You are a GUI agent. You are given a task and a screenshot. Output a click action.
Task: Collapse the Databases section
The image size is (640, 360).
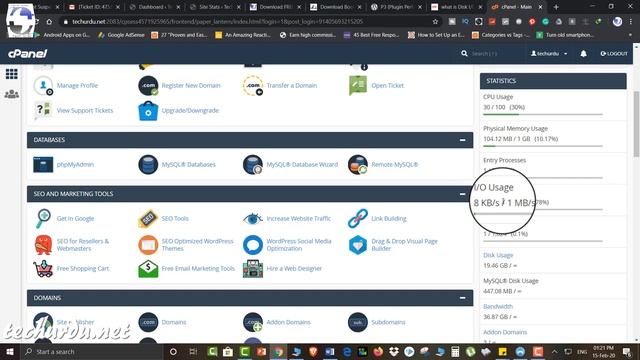pyautogui.click(x=462, y=140)
